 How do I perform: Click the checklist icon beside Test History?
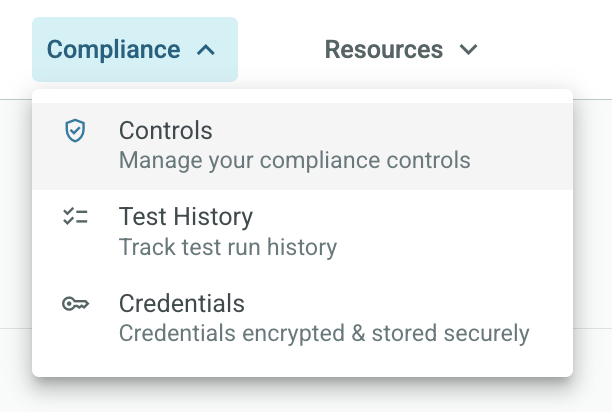tap(74, 217)
